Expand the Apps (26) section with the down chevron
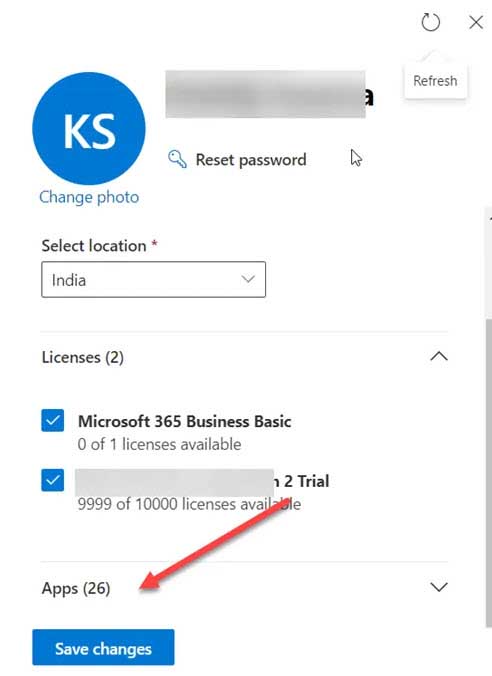Screen dimensions: 492x676 [x=439, y=587]
